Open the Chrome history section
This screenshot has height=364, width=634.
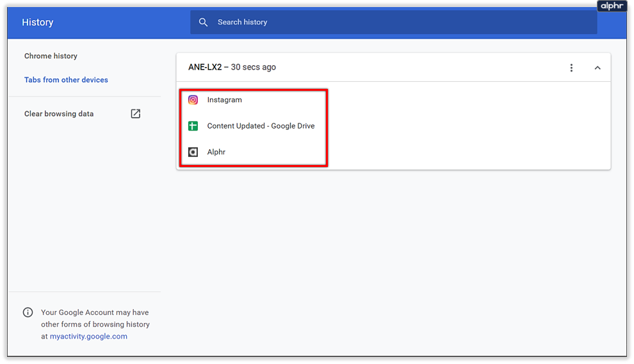[x=51, y=56]
